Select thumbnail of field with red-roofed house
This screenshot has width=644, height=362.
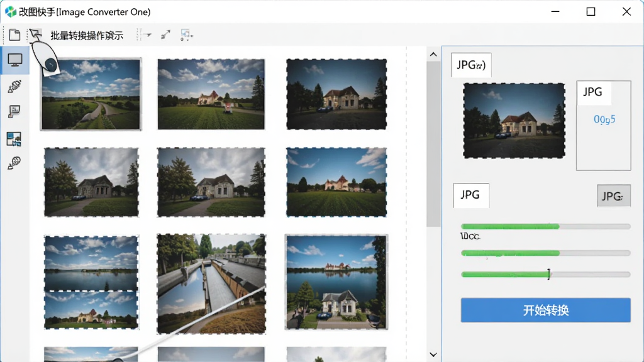point(211,94)
